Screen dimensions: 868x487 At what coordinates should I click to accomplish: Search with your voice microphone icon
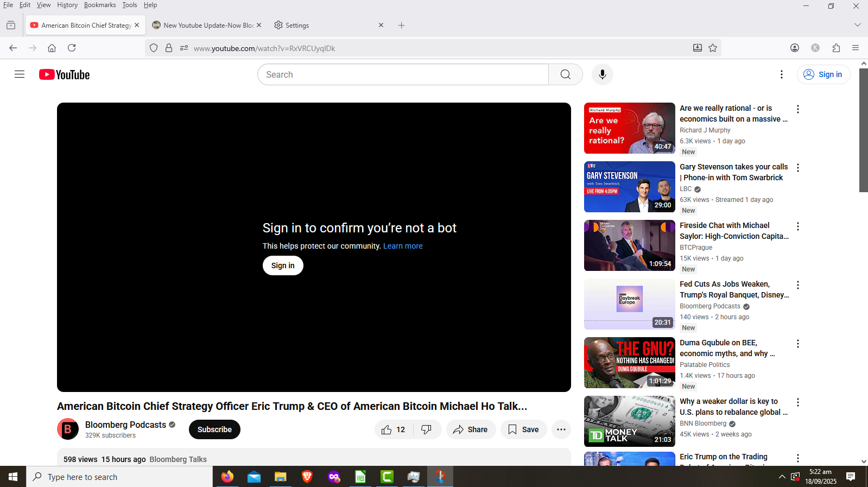pos(602,74)
